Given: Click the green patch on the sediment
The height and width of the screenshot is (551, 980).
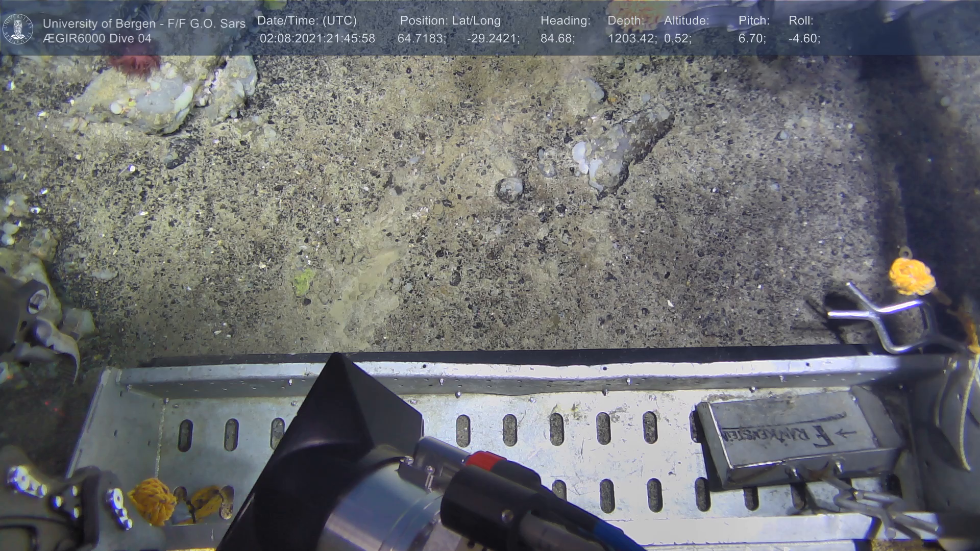Looking at the screenshot, I should (x=304, y=281).
